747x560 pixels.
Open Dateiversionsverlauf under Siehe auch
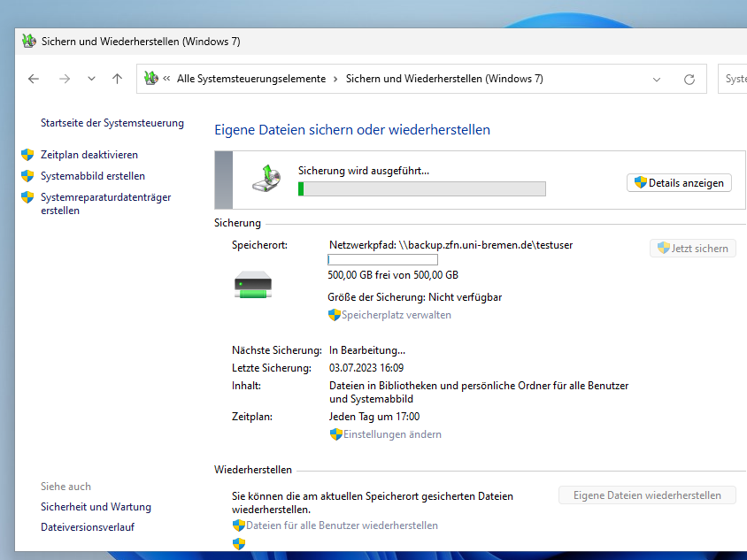click(x=88, y=527)
